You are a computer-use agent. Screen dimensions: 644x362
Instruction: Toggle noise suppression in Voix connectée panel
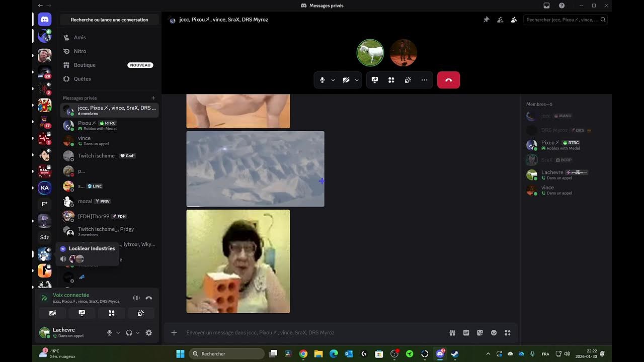136,298
